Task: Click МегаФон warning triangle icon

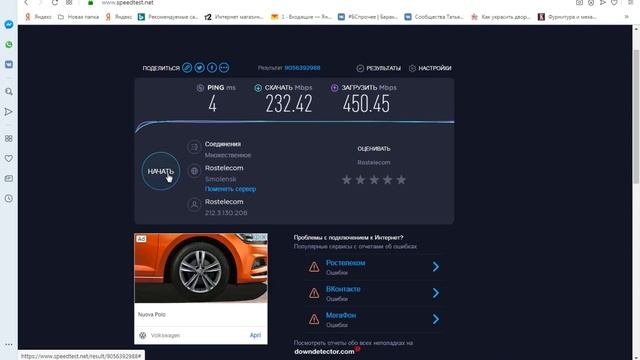Action: pos(314,319)
